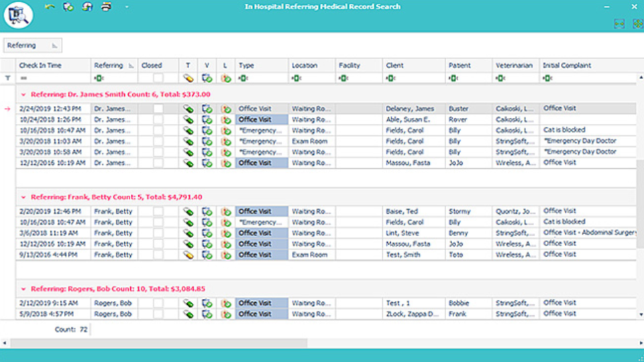This screenshot has width=644, height=362.
Task: Click the expand-all icon at top right corner
Action: [x=637, y=24]
